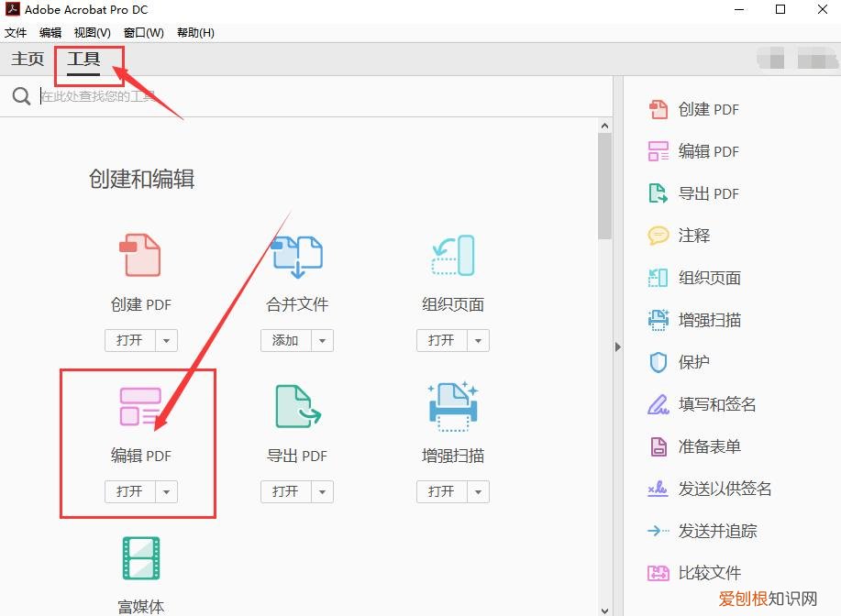Click 打开 button under 组织页面
This screenshot has height=616, width=841.
tap(442, 340)
